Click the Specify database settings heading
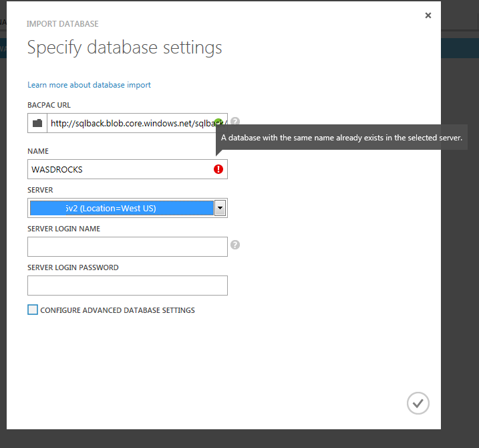Image resolution: width=479 pixels, height=448 pixels. coord(124,47)
